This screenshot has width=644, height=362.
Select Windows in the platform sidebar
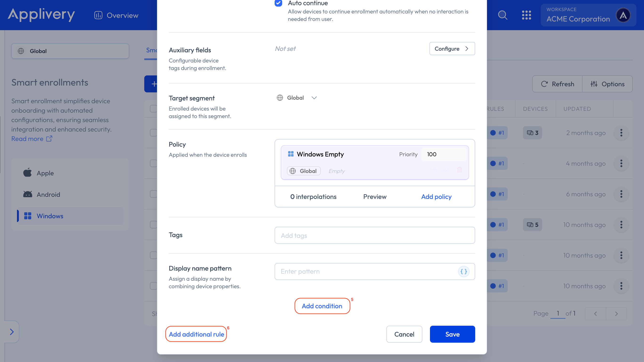50,216
